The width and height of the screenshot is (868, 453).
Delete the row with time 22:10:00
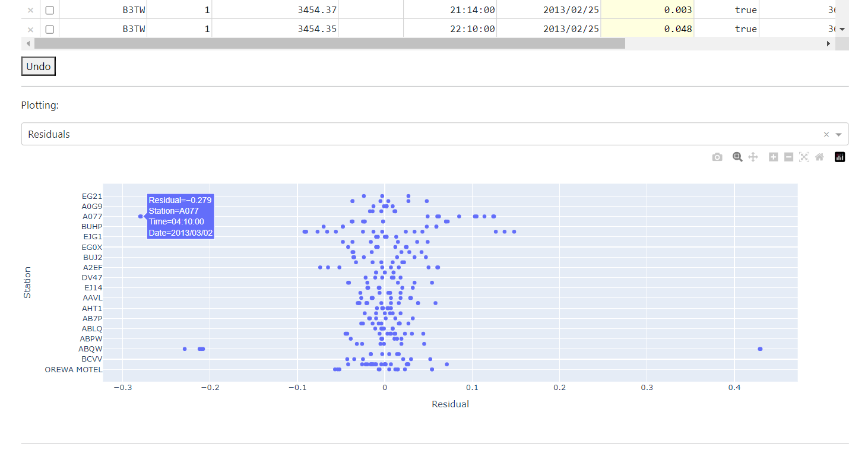click(x=30, y=28)
